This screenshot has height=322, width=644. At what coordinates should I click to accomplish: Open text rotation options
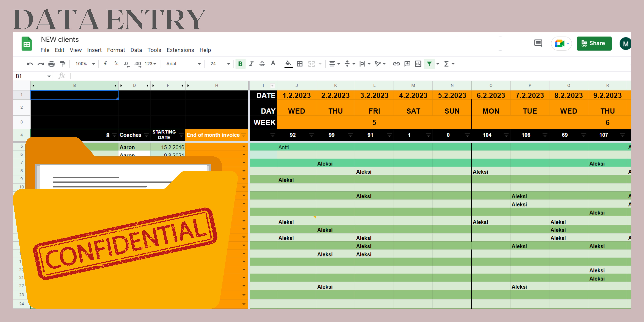click(x=380, y=64)
